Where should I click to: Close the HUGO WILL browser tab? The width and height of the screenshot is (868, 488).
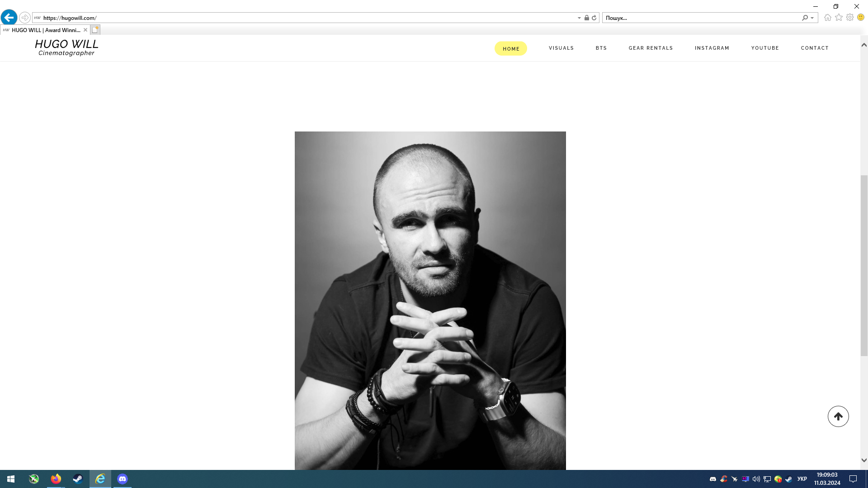[85, 30]
